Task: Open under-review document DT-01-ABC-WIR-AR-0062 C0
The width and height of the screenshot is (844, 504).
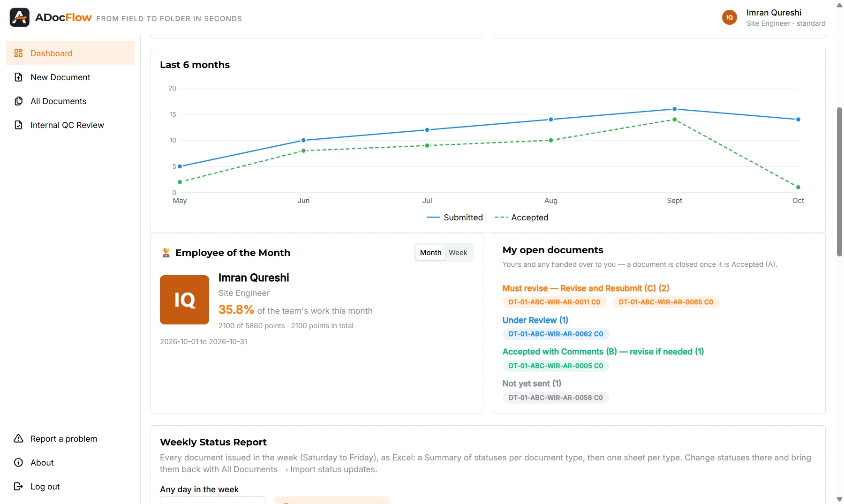Action: tap(556, 334)
